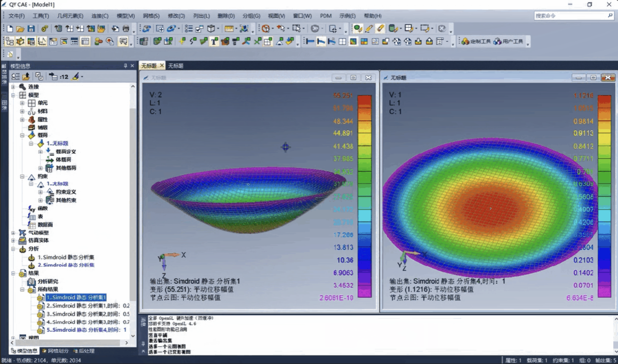Click the XY plot chart icon
Image resolution: width=618 pixels, height=364 pixels.
tap(42, 41)
